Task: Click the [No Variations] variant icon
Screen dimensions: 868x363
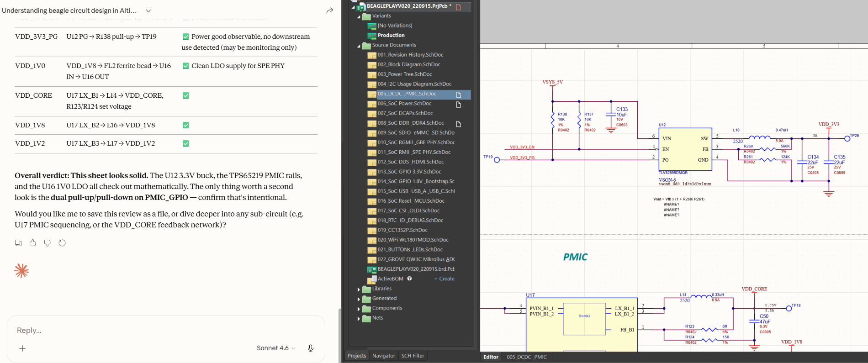Action: coord(372,26)
